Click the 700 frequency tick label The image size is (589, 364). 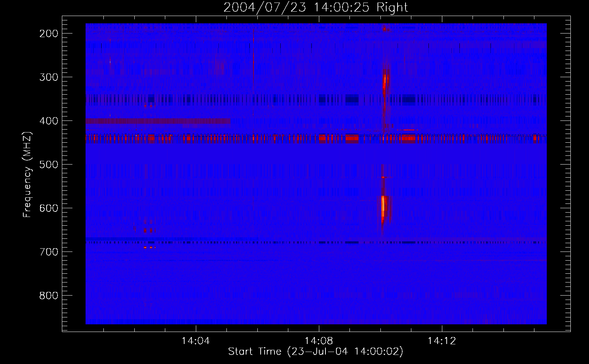pyautogui.click(x=49, y=252)
